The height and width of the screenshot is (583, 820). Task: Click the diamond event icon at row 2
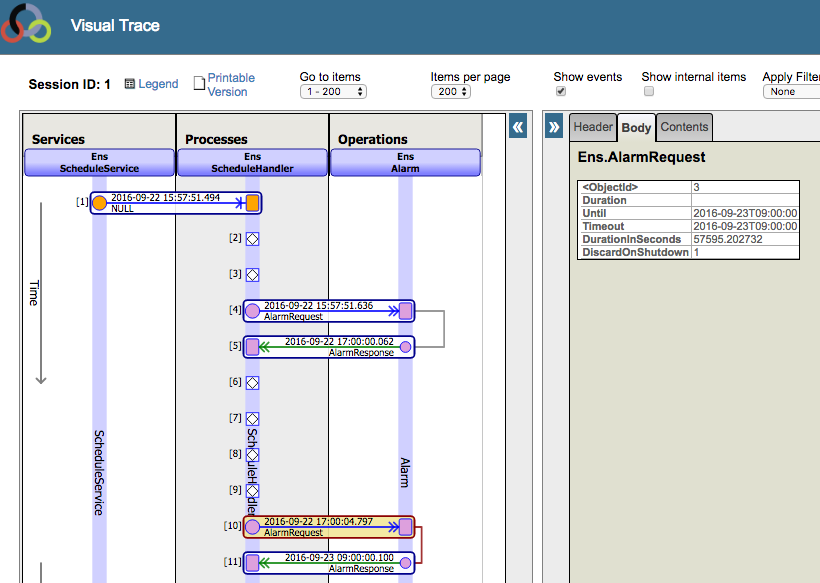252,239
